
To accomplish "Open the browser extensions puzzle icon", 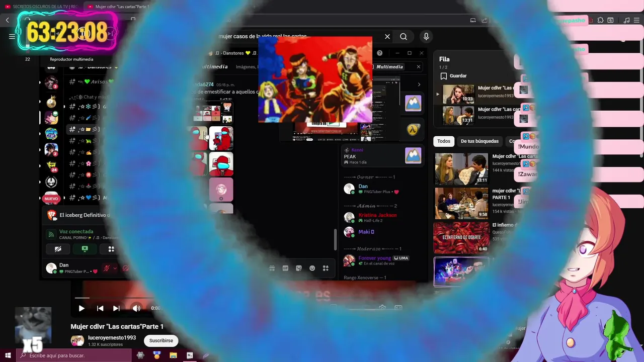I will (x=600, y=20).
